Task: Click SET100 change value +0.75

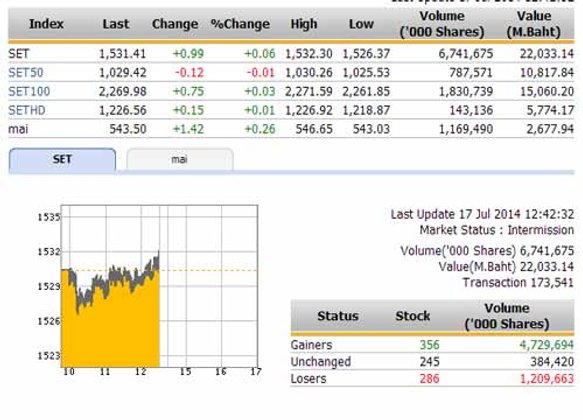Action: click(x=188, y=91)
